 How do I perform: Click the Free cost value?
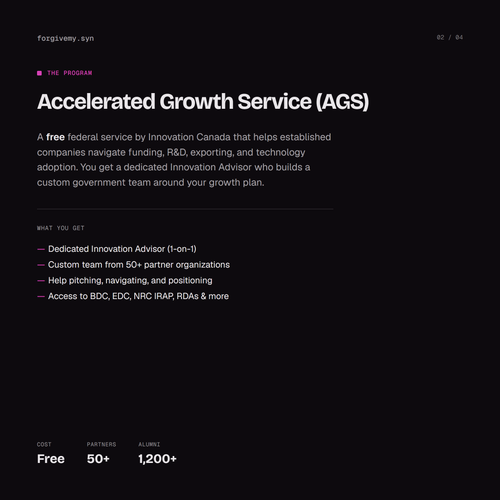click(51, 459)
